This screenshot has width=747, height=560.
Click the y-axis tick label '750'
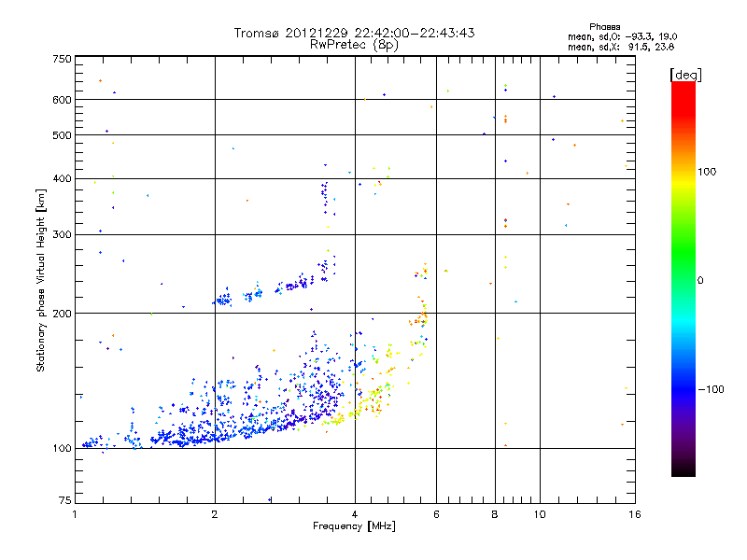tap(62, 59)
